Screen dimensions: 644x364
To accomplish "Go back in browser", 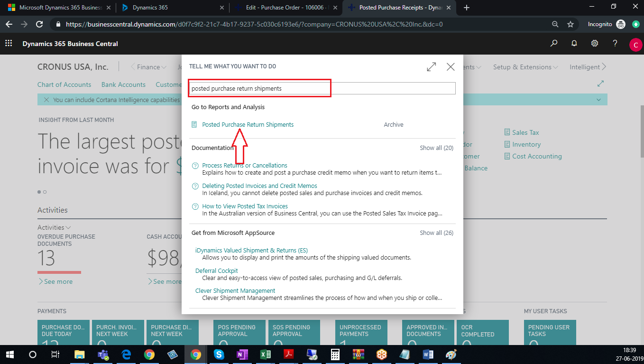I will click(10, 24).
